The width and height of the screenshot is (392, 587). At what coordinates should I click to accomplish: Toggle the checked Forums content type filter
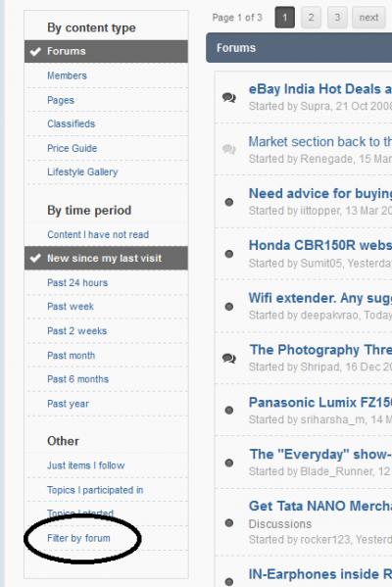click(x=107, y=51)
